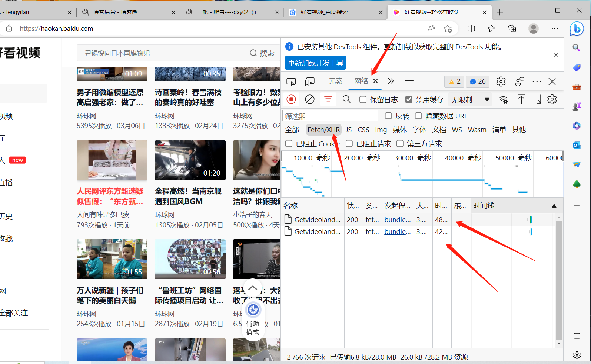The height and width of the screenshot is (364, 591).
Task: Filter requests by JS type
Action: (x=349, y=130)
